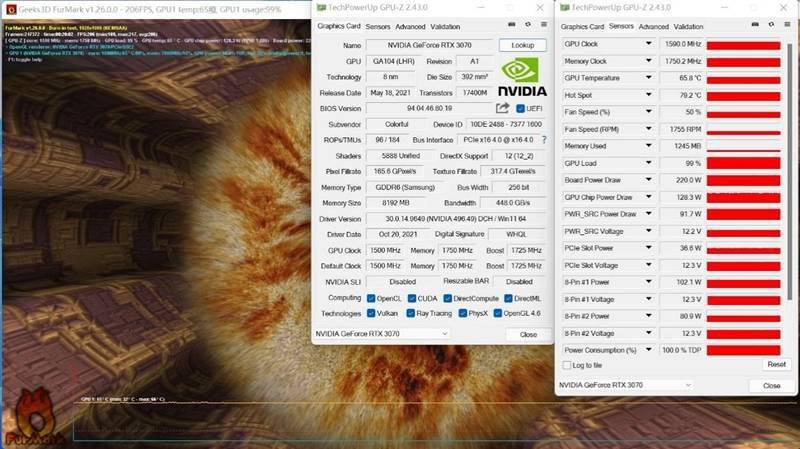
Task: Switch to Validation tab in left GPU-Z window
Action: click(445, 27)
